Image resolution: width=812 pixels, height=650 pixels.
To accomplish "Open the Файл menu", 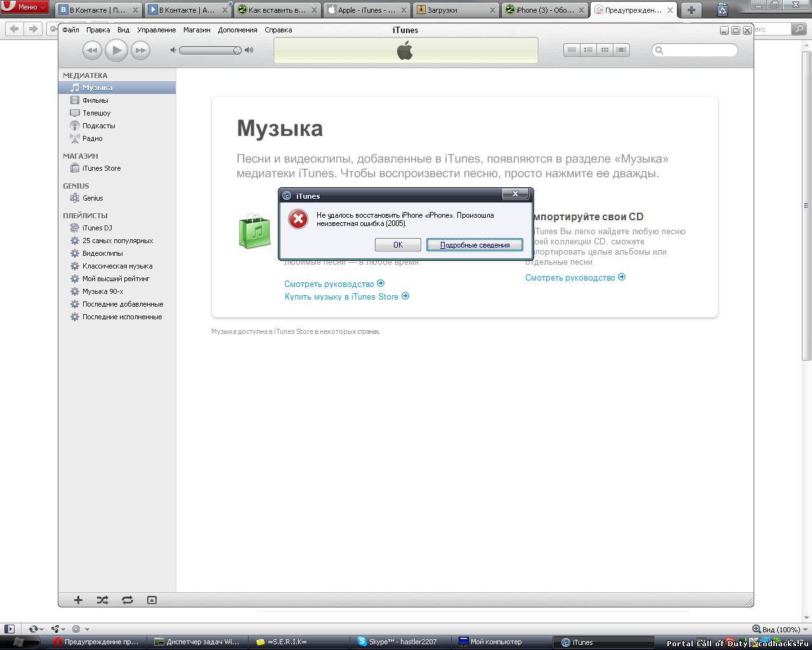I will click(71, 30).
